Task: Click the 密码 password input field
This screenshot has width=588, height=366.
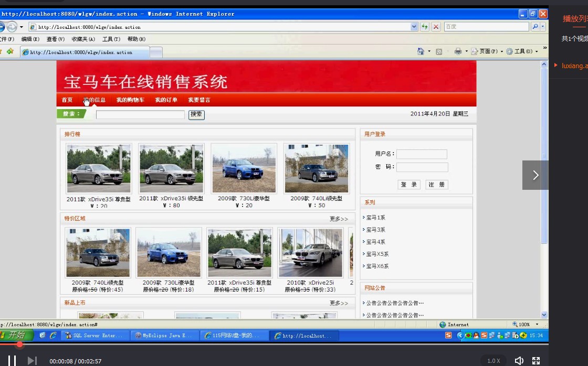Action: (x=422, y=167)
